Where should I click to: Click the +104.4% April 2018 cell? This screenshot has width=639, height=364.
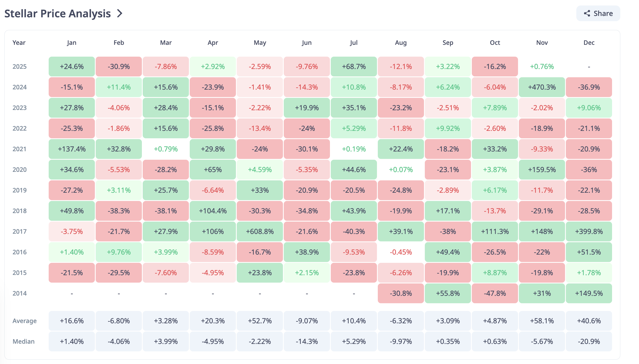pyautogui.click(x=213, y=211)
